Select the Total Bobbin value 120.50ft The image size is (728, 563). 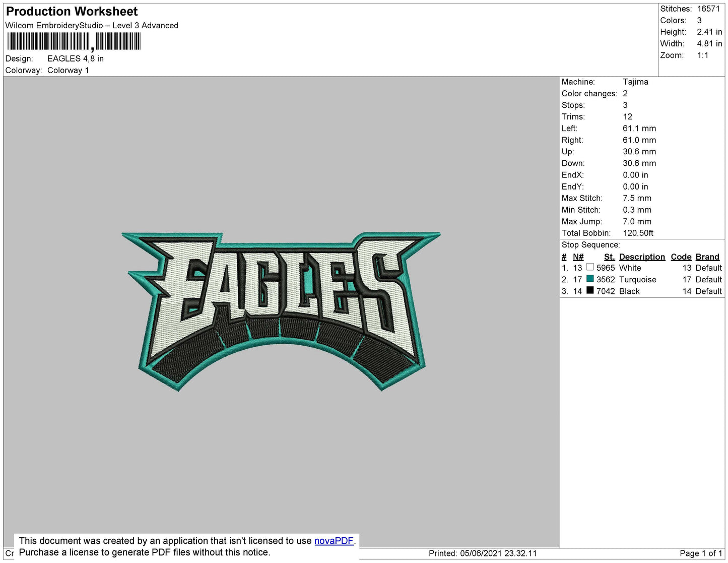pyautogui.click(x=638, y=233)
